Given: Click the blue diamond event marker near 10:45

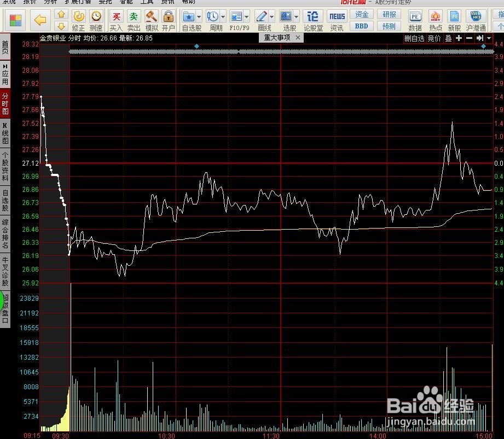Looking at the screenshot, I should click(x=196, y=46).
